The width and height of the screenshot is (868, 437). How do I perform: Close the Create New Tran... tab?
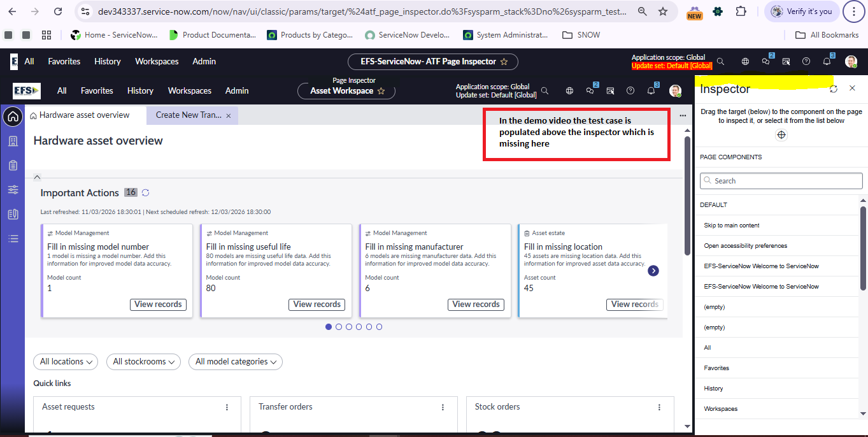click(228, 116)
